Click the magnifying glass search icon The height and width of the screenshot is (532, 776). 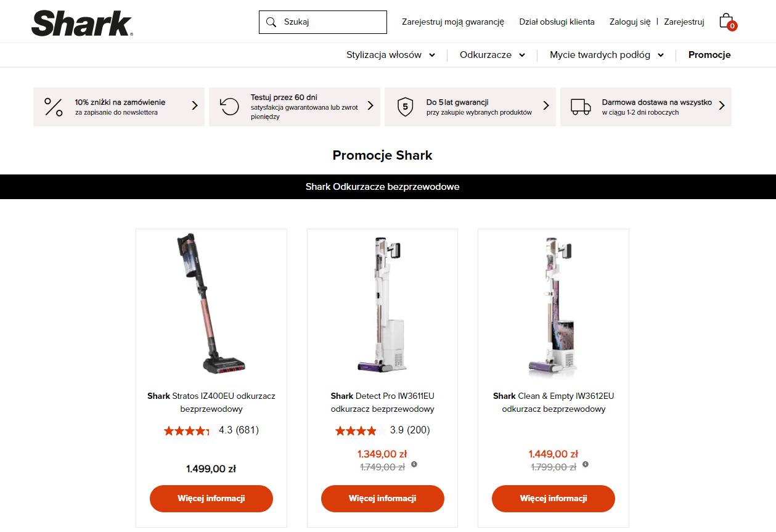[x=271, y=22]
